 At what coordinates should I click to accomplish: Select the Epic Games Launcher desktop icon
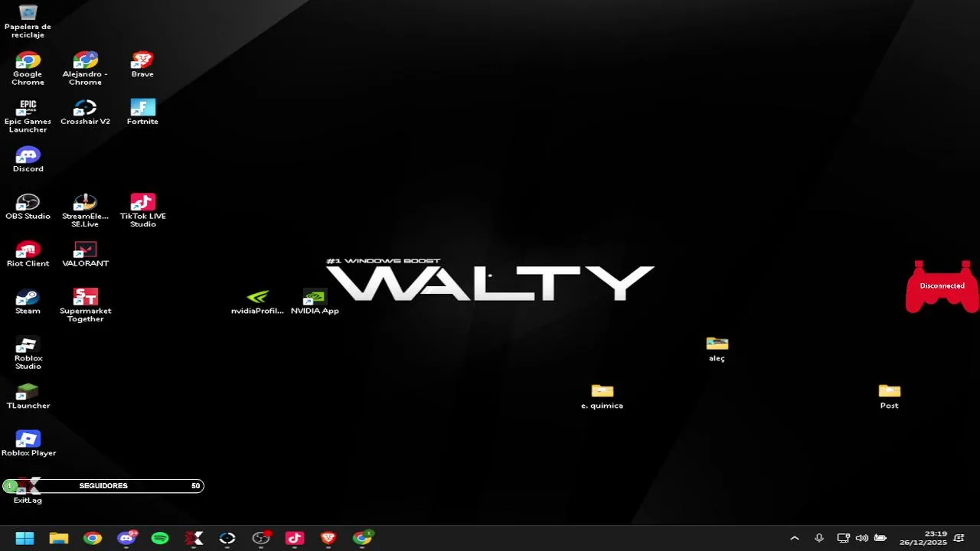pyautogui.click(x=28, y=116)
